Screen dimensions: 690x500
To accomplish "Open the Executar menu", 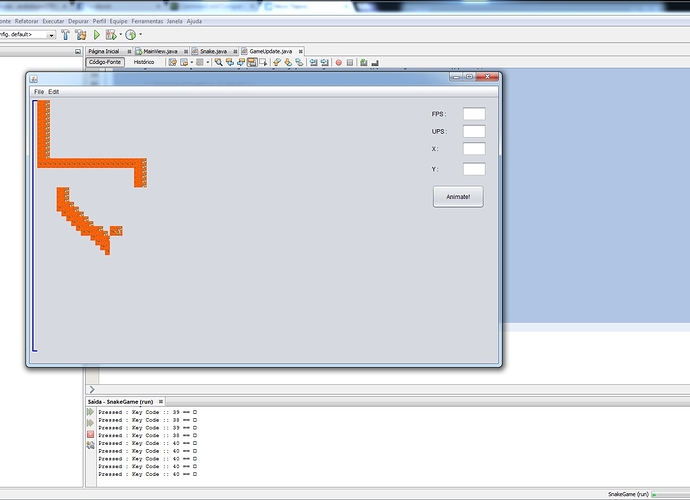I will tap(53, 21).
